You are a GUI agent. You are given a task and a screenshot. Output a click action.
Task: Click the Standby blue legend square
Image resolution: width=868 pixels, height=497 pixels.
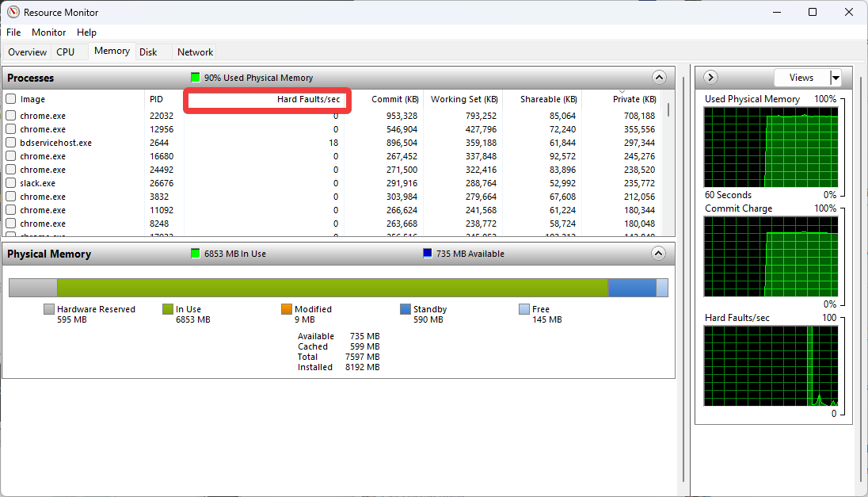[x=405, y=309]
